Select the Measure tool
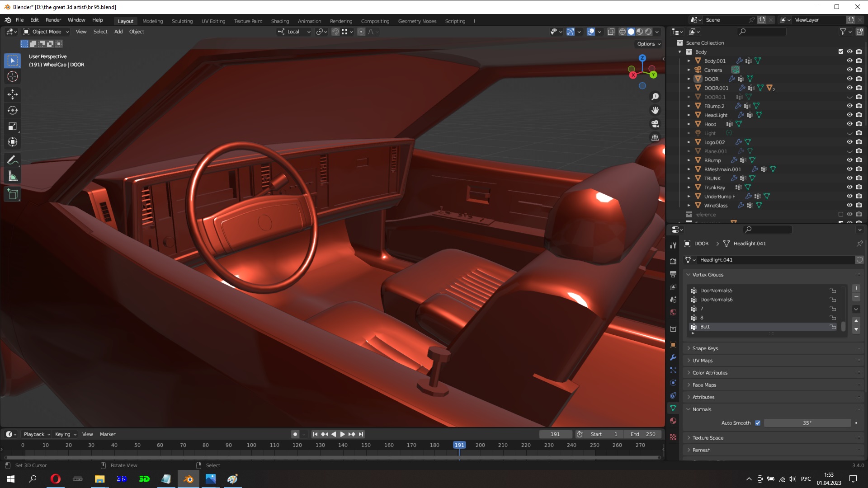868x488 pixels. point(13,177)
